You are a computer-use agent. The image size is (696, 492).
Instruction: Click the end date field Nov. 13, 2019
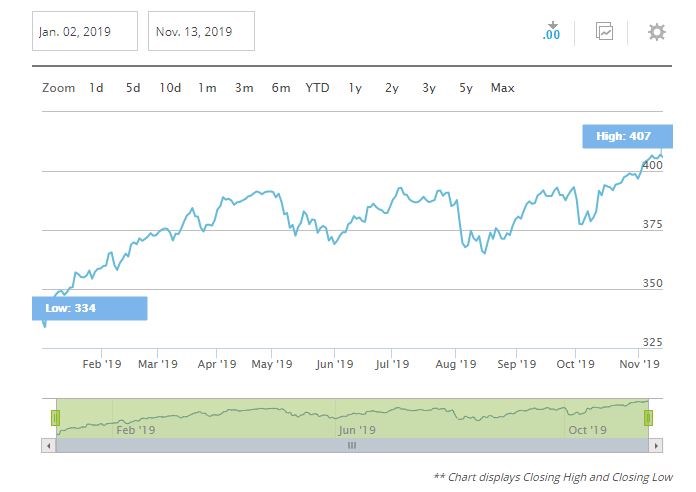201,31
